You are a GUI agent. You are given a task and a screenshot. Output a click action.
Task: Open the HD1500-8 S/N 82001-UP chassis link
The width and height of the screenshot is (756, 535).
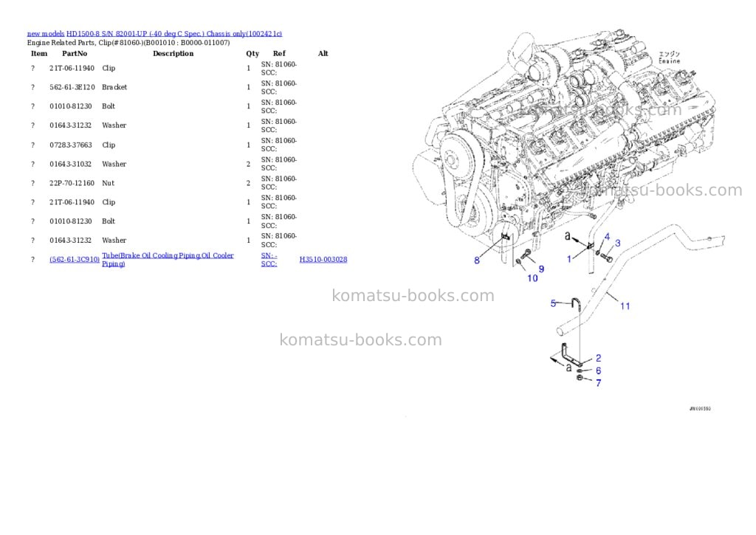coord(174,34)
